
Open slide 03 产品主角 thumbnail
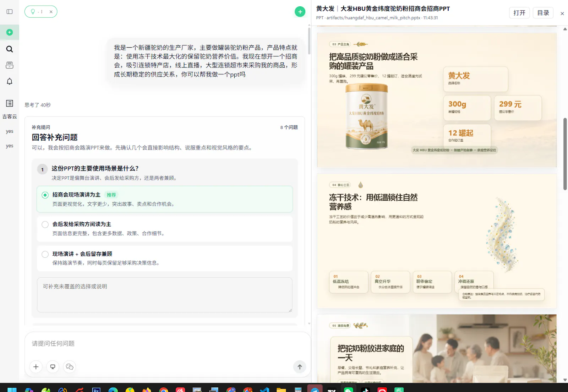tap(437, 100)
